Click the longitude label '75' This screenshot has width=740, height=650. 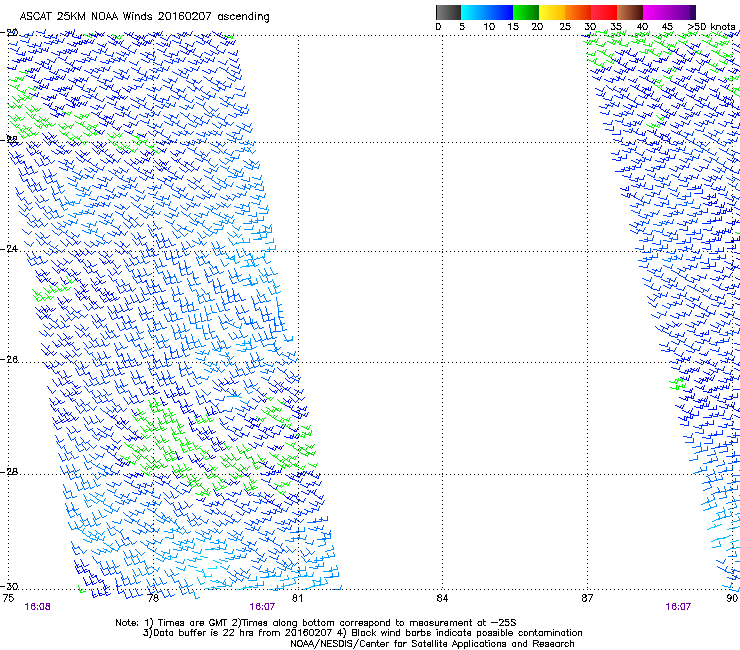point(8,598)
